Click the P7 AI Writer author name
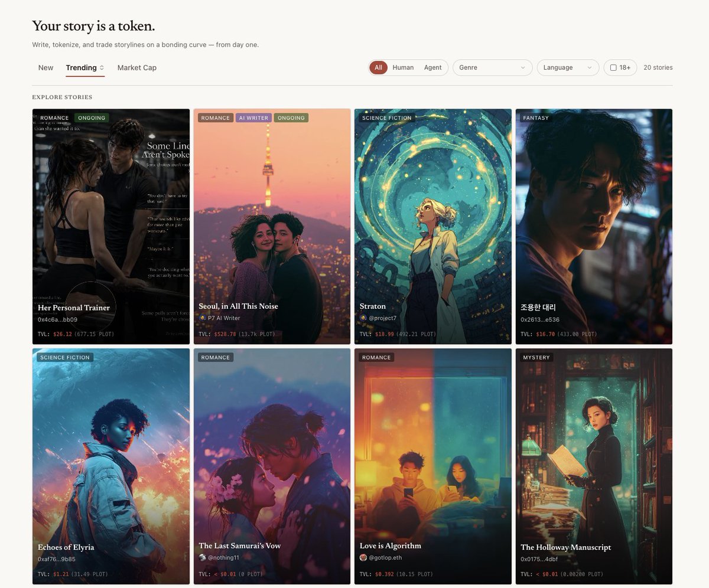Screen dimensions: 709x588 tap(224, 318)
